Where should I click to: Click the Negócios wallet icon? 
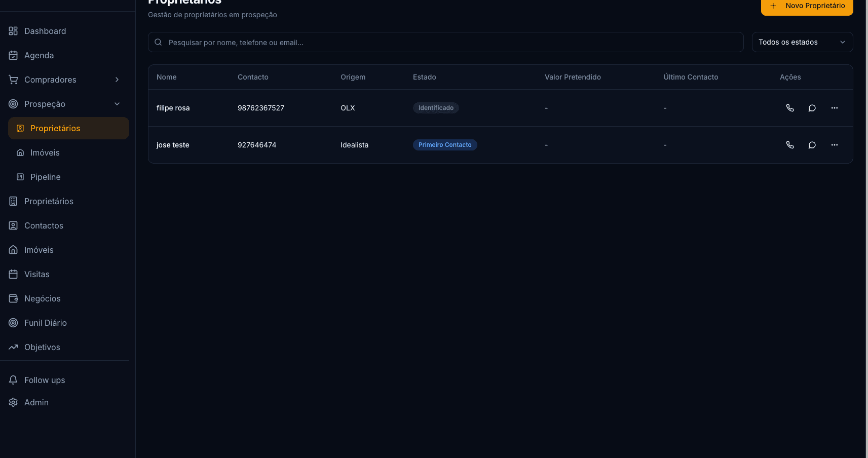[x=13, y=298]
